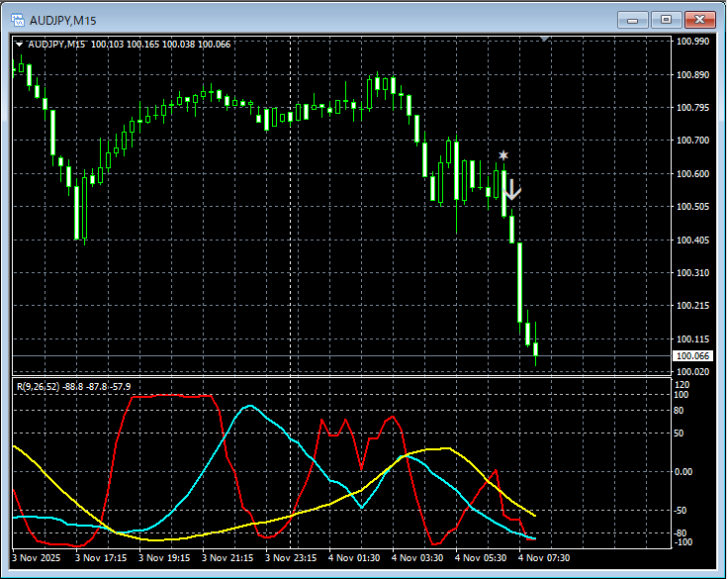
Task: Click the 100.115 price scale label
Action: [x=692, y=339]
